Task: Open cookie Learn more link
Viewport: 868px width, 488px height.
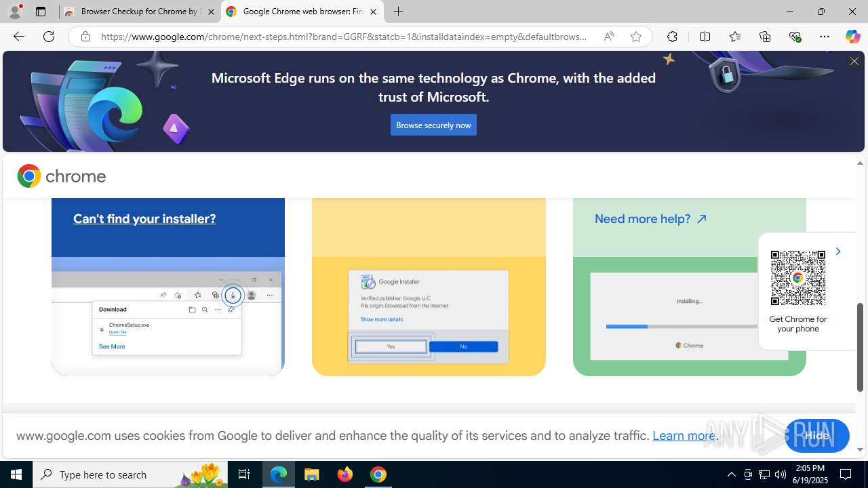Action: [x=684, y=435]
